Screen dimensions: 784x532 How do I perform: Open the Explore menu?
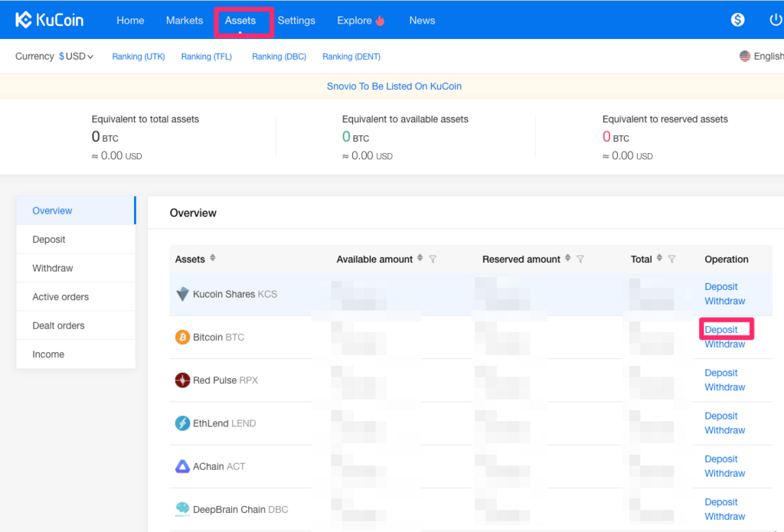(x=354, y=21)
